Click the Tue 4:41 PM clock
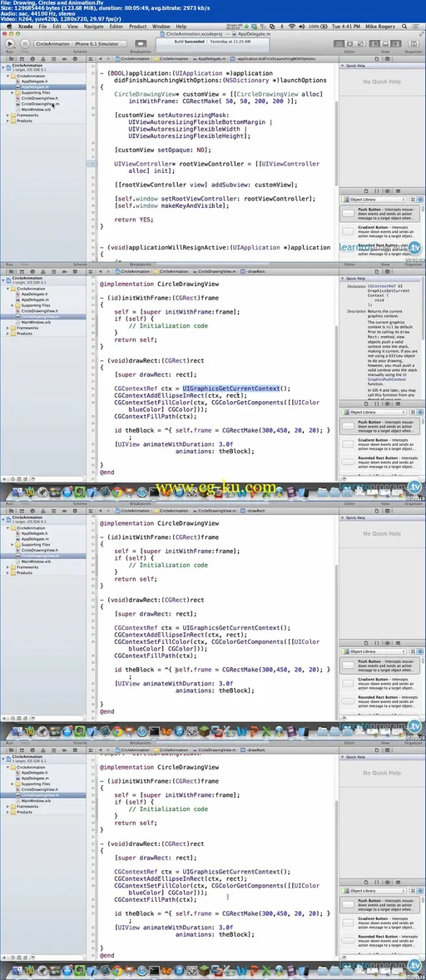426x980 pixels. coord(345,27)
